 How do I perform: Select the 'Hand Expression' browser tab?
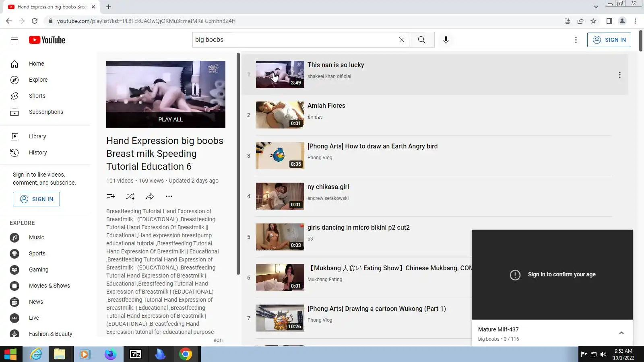[52, 7]
